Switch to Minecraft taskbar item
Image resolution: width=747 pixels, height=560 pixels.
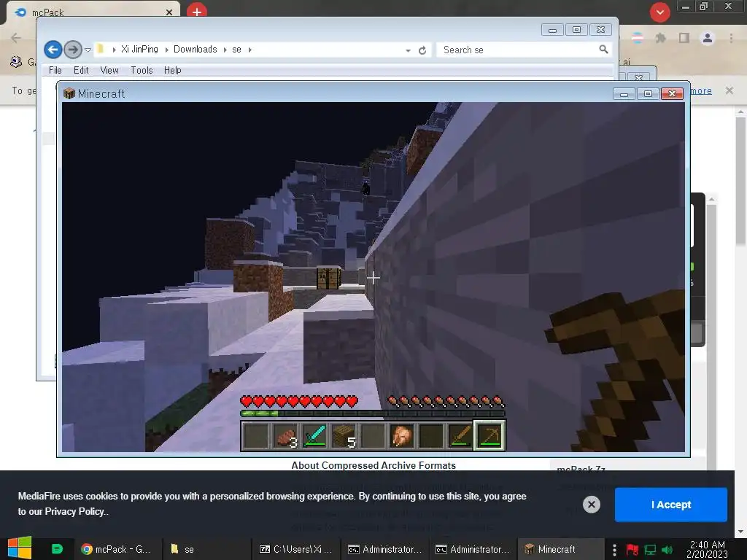point(560,549)
